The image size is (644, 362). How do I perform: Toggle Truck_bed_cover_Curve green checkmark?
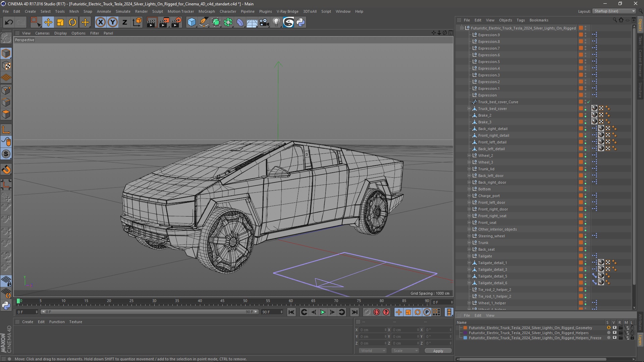589,102
